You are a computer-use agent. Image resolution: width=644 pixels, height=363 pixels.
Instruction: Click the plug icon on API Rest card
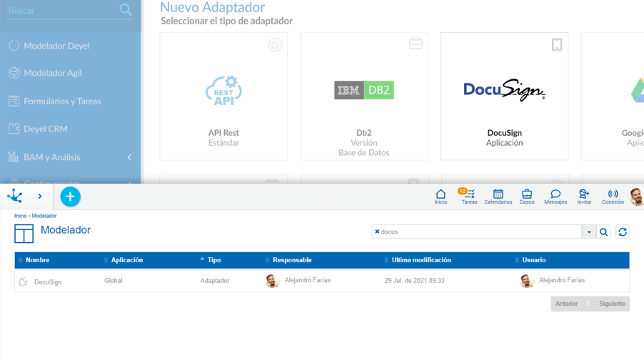click(x=275, y=45)
